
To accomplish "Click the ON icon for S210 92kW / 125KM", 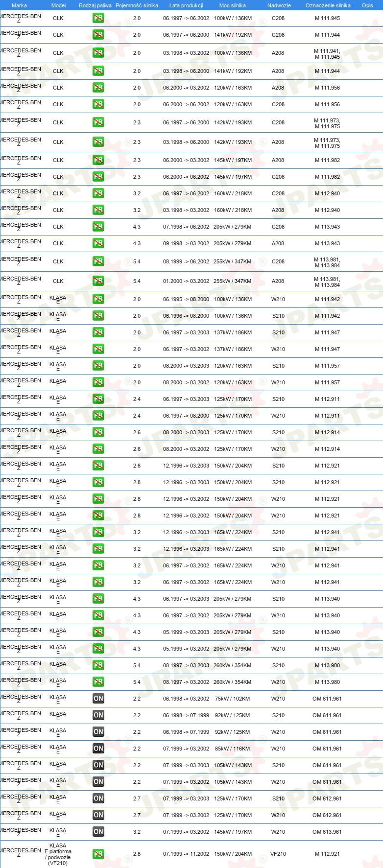I will coord(98,715).
